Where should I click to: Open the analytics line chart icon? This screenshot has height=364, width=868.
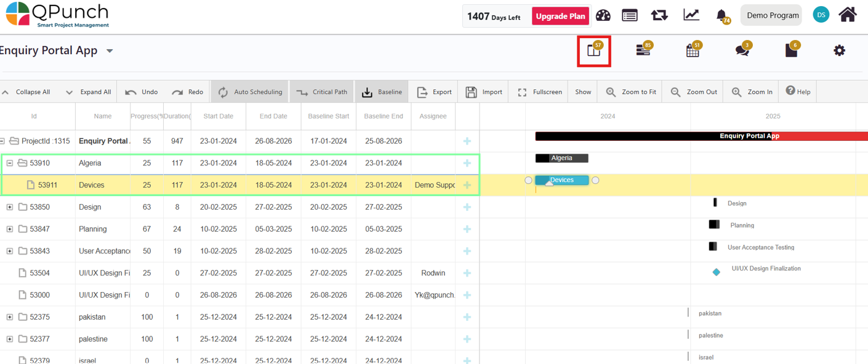coord(691,15)
